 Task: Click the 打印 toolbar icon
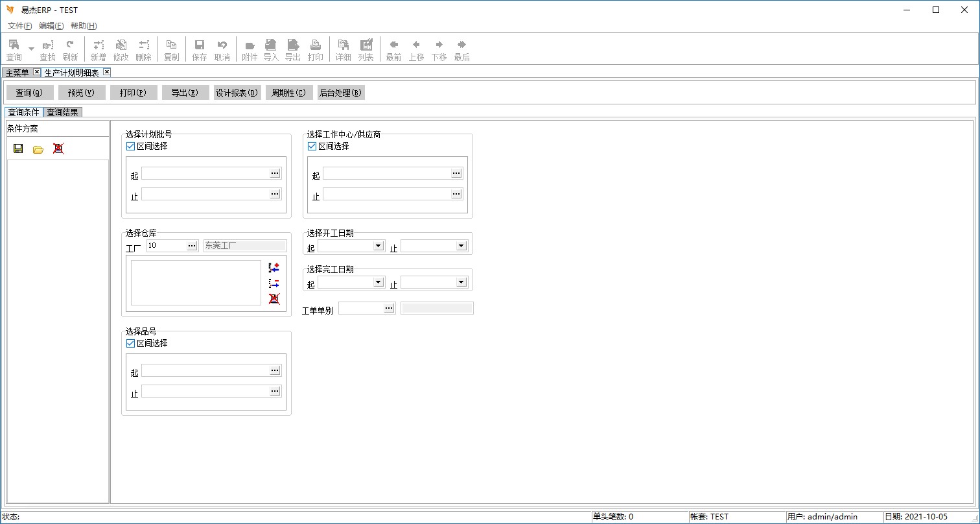[315, 49]
